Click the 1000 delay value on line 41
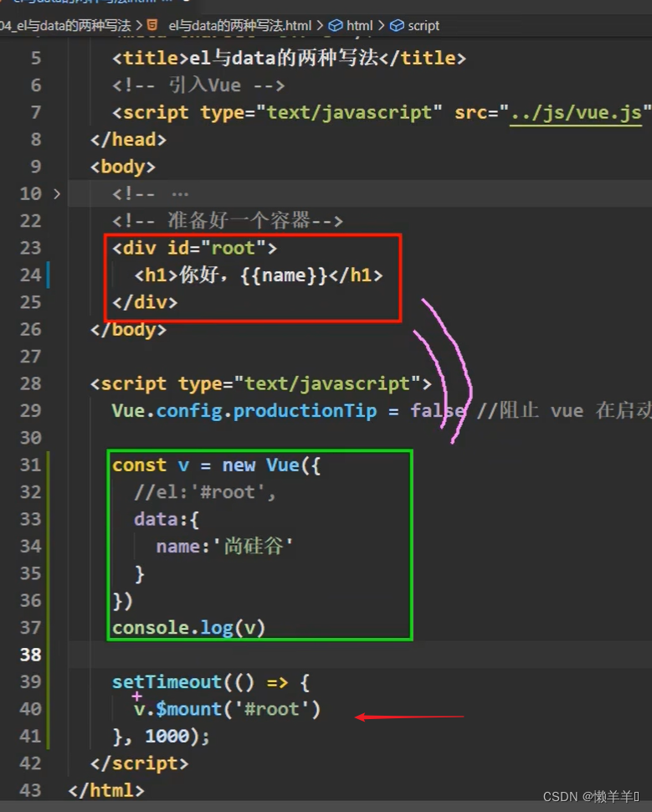The image size is (652, 812). 167,737
